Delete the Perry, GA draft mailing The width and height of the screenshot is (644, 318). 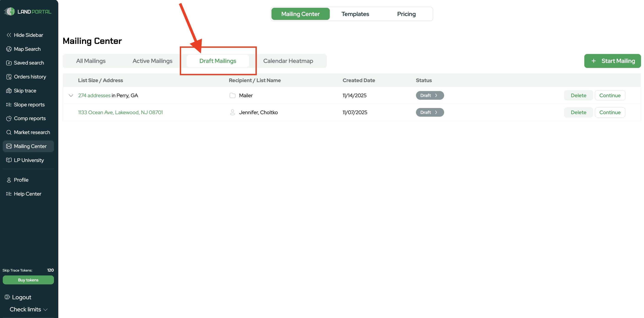pyautogui.click(x=578, y=95)
